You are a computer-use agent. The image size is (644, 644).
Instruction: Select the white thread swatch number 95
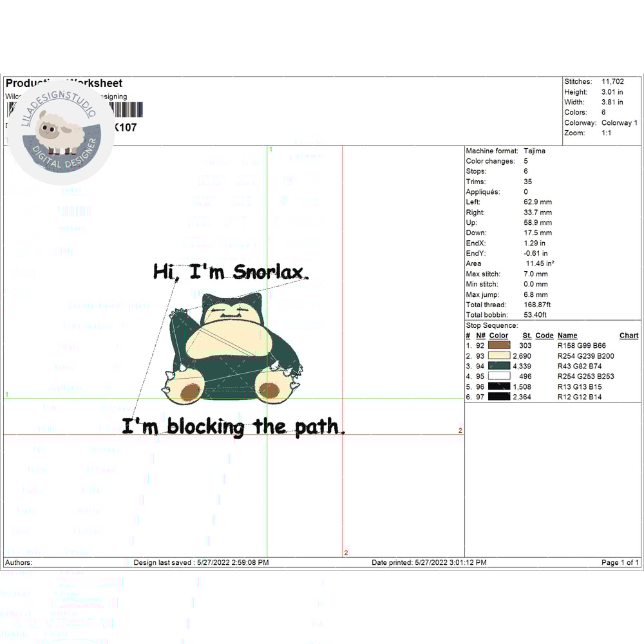coord(499,377)
